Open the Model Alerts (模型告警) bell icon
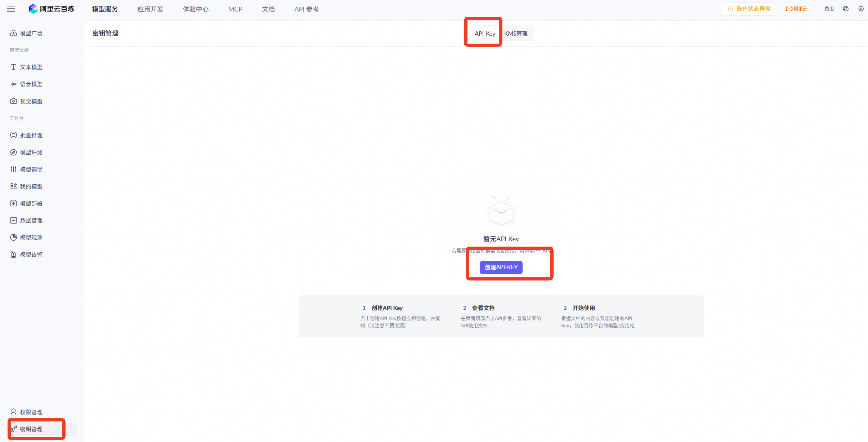This screenshot has width=868, height=442. click(x=13, y=255)
